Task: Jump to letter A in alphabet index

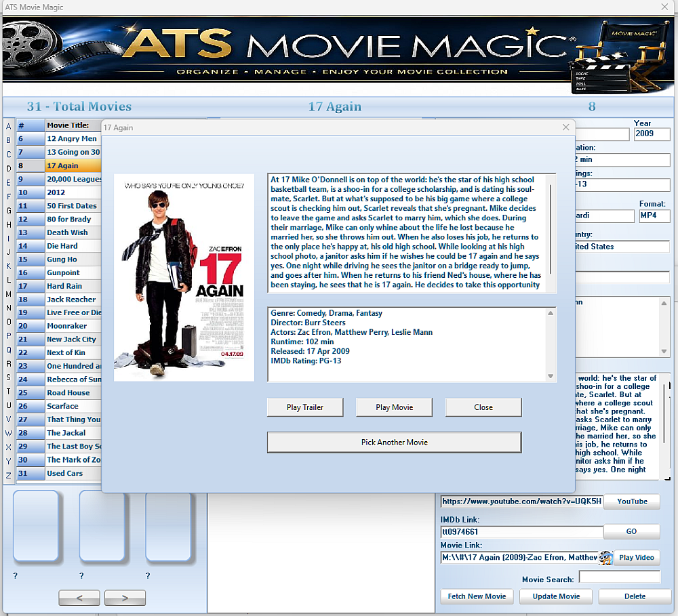Action: point(8,127)
